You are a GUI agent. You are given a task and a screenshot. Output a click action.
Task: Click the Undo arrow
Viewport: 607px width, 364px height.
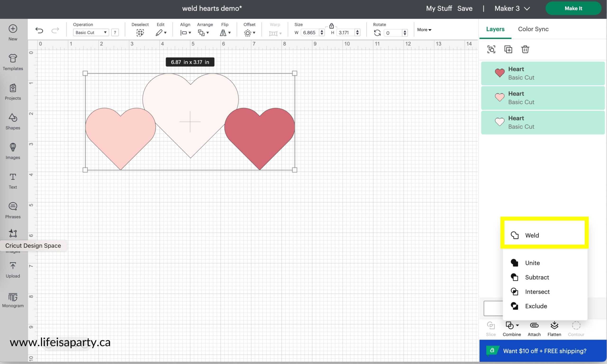pyautogui.click(x=39, y=30)
